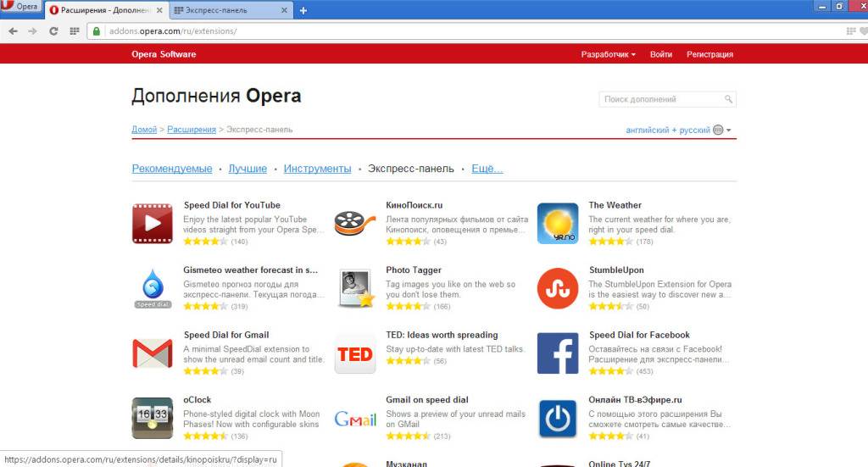Click the Инструменты category link
Screen dimensions: 868x467
(x=317, y=169)
